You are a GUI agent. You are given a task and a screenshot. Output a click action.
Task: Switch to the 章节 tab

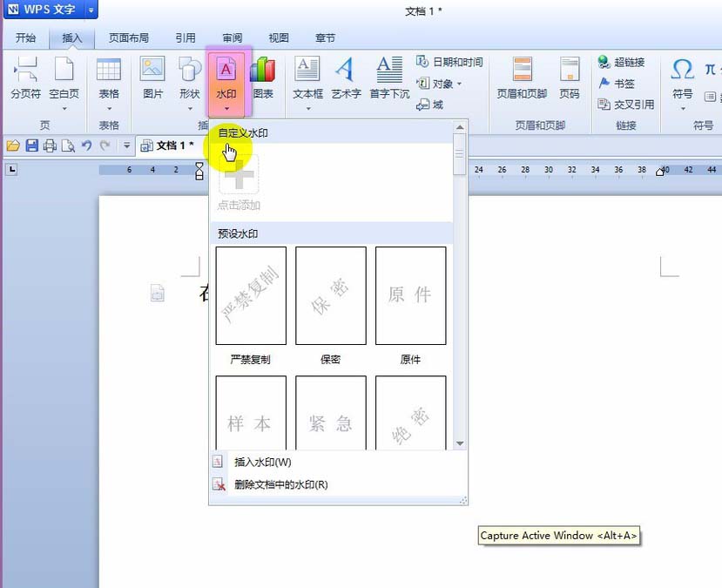(x=325, y=37)
